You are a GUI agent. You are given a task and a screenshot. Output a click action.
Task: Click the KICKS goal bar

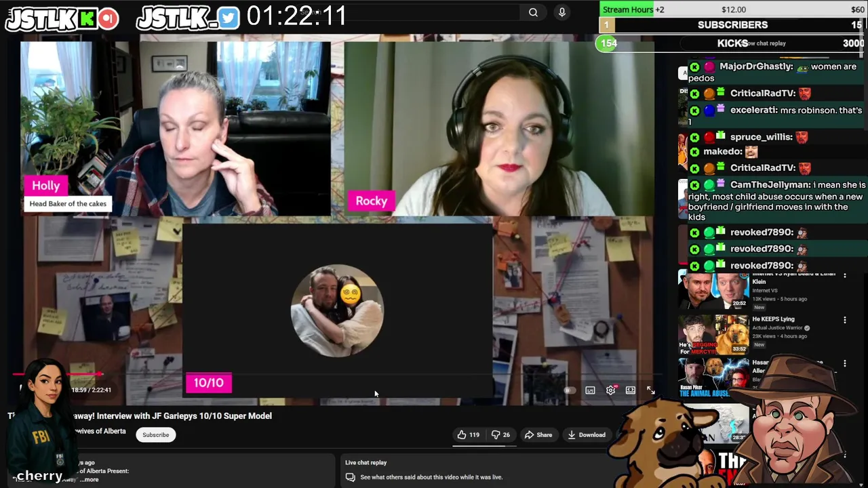click(733, 43)
